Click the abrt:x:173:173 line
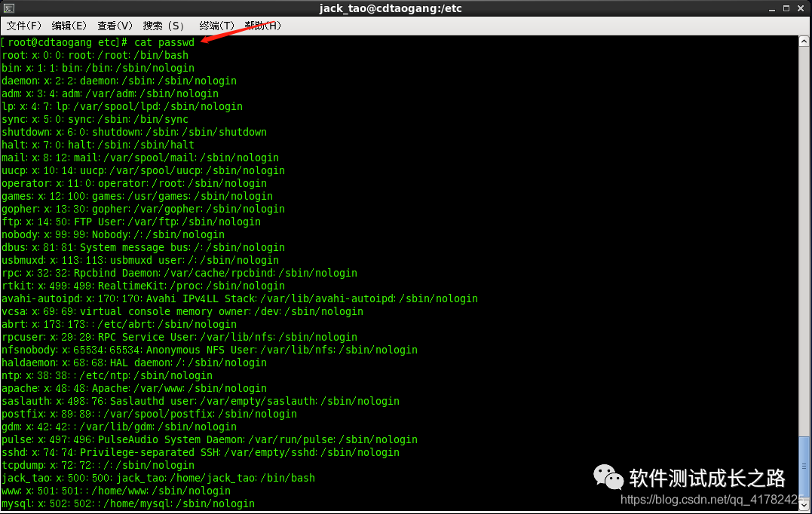The width and height of the screenshot is (812, 514). [119, 325]
